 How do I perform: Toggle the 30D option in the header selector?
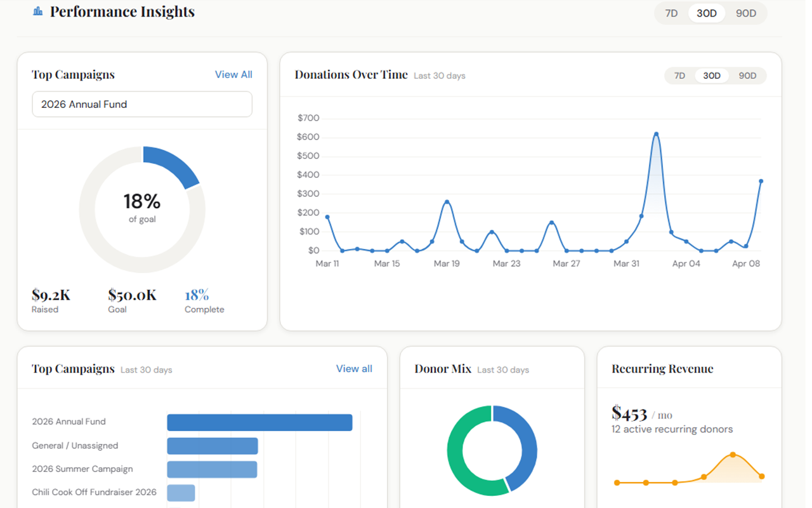click(x=707, y=13)
